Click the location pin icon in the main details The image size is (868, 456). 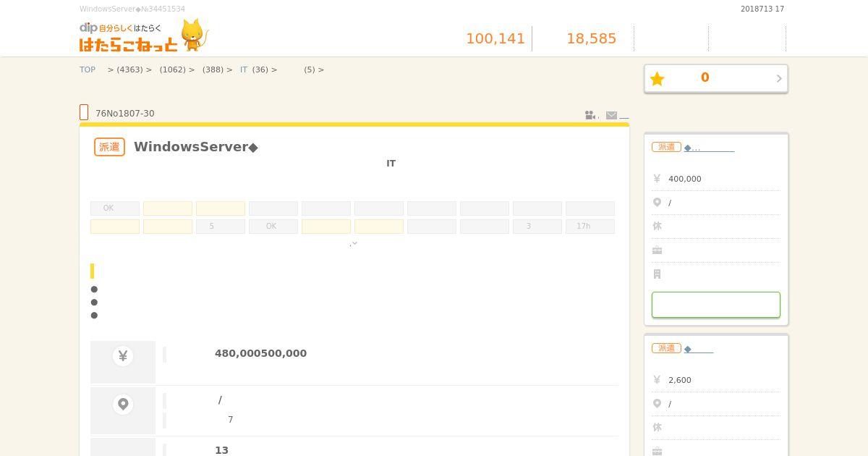[x=123, y=404]
